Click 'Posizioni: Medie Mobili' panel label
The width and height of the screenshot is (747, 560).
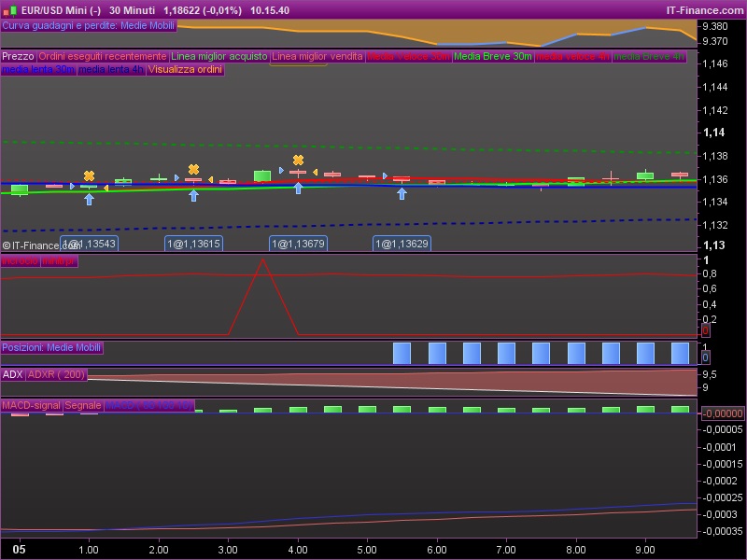(x=51, y=347)
